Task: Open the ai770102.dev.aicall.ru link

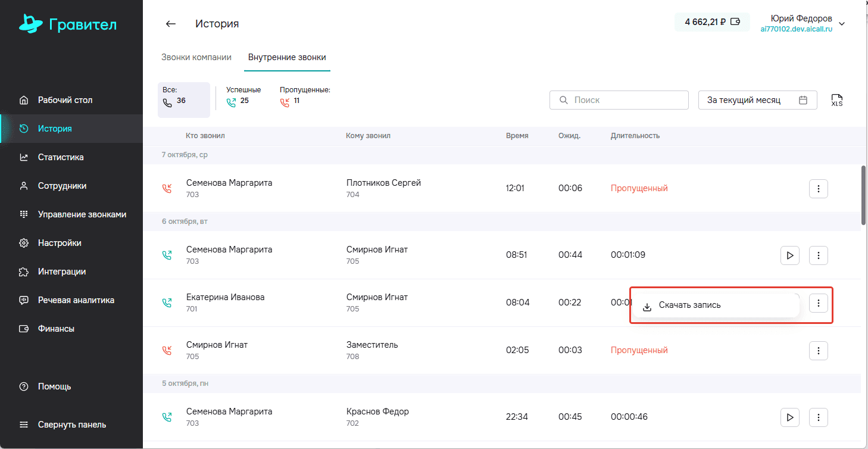Action: pyautogui.click(x=797, y=29)
